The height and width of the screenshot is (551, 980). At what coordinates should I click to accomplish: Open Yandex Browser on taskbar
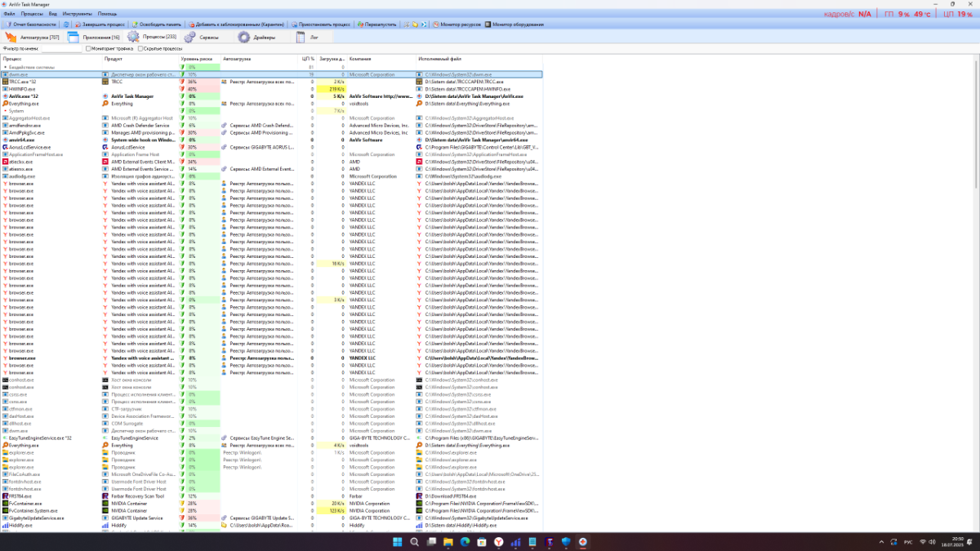tap(498, 541)
